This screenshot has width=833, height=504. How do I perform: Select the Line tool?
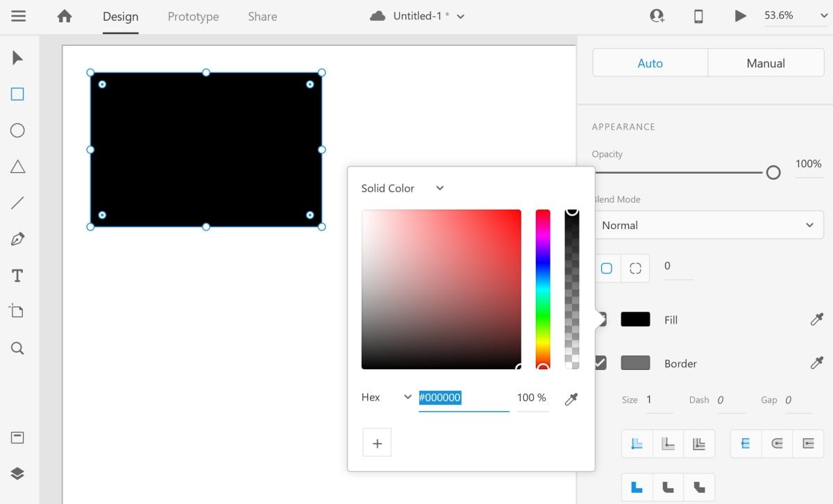tap(18, 203)
